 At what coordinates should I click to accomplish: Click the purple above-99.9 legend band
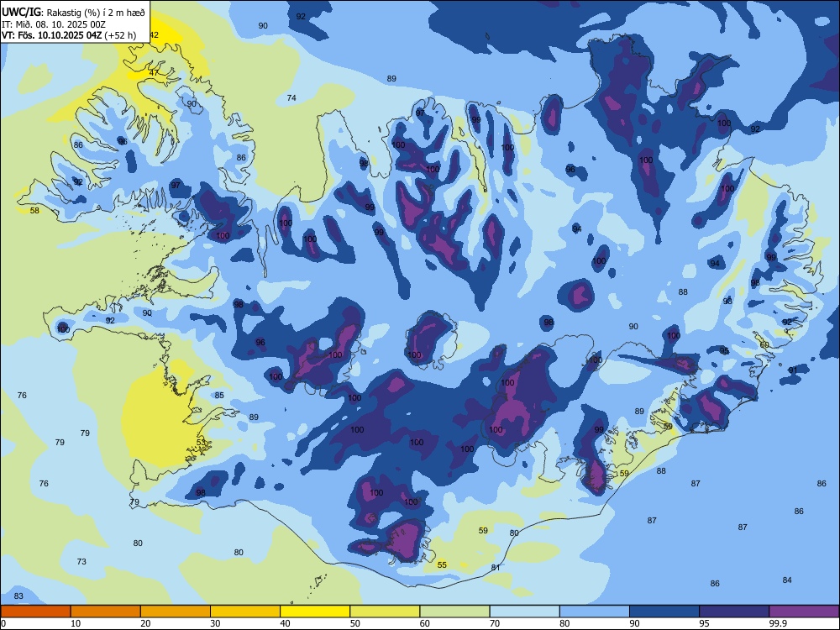[804, 612]
